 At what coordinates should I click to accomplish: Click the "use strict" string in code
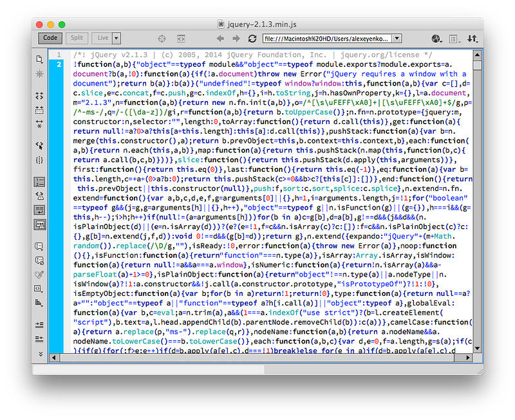(328, 313)
